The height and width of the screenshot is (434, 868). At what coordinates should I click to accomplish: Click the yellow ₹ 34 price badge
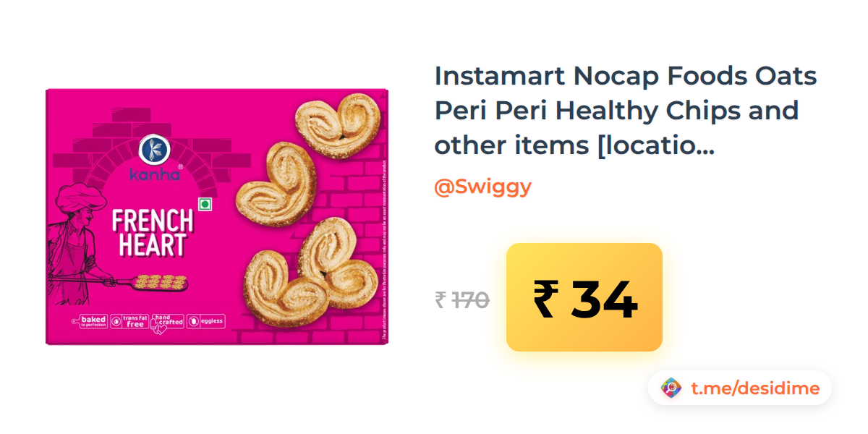point(584,297)
